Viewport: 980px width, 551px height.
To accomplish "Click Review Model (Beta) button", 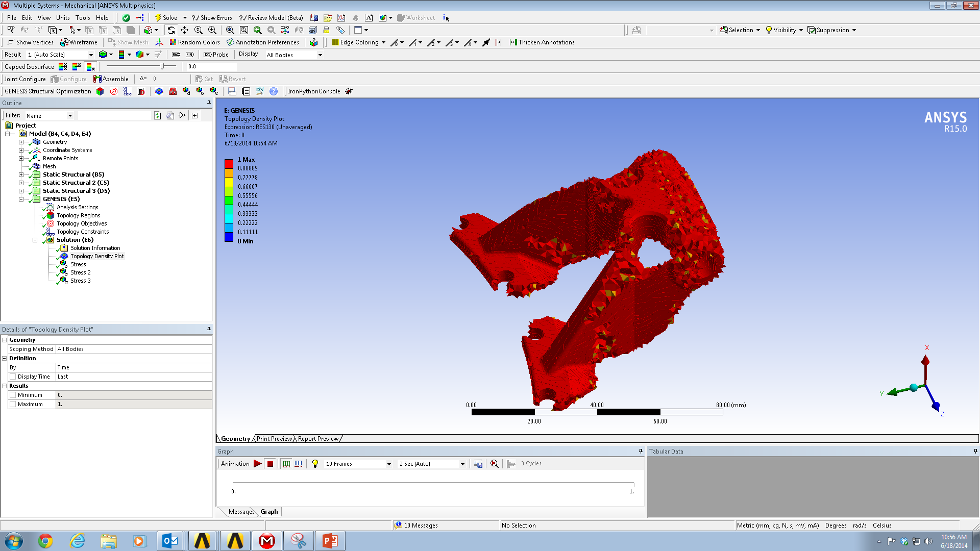I will 271,17.
